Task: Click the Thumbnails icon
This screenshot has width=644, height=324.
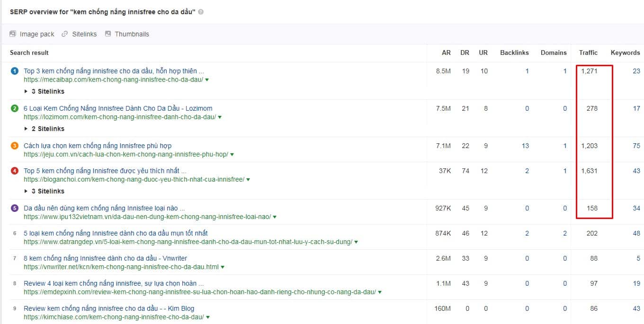Action: tap(108, 34)
